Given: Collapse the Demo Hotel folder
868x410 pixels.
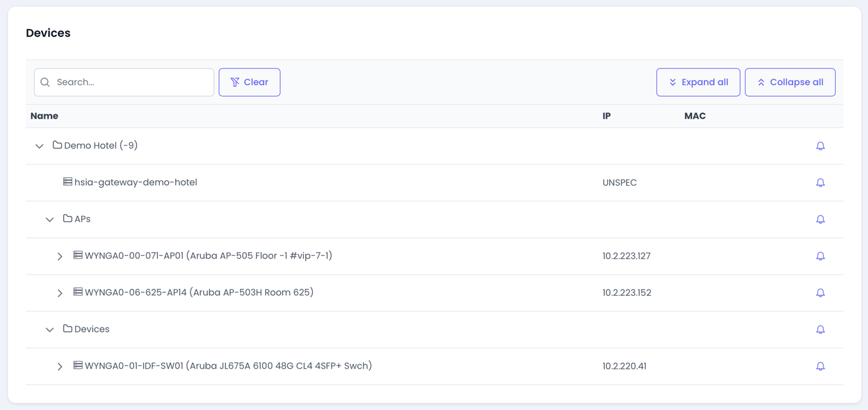Looking at the screenshot, I should [x=39, y=146].
